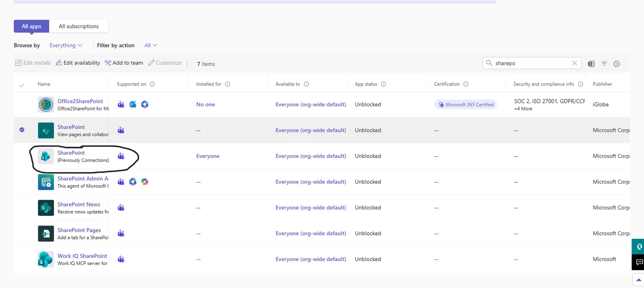Clear the search box with X
The image size is (644, 288).
click(575, 63)
